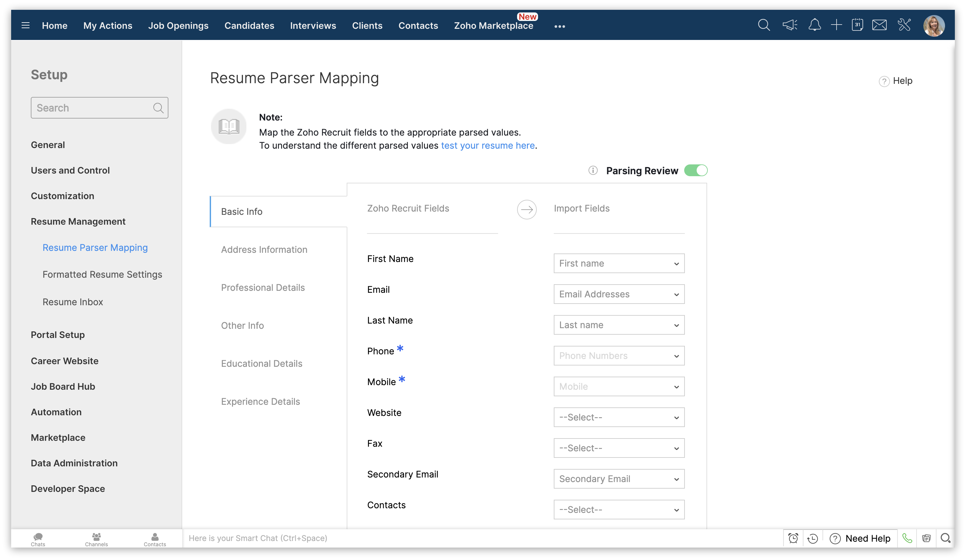
Task: Open the calendar icon in header
Action: (858, 25)
